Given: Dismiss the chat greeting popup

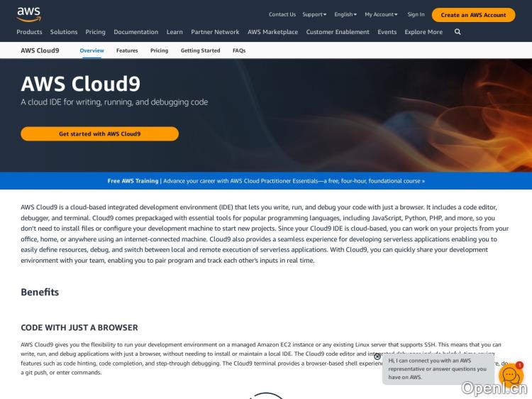Looking at the screenshot, I should (377, 356).
